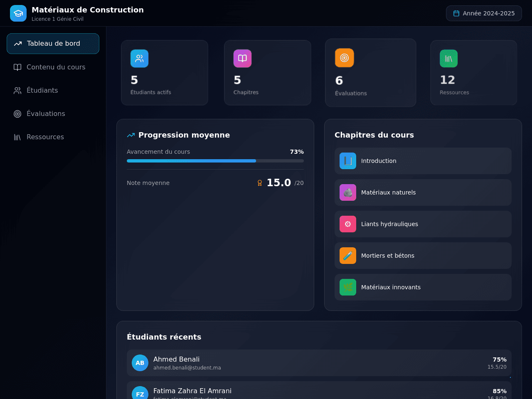This screenshot has height=399, width=532.
Task: Click the leaf icon for Matériaux innovants
Action: [348, 287]
